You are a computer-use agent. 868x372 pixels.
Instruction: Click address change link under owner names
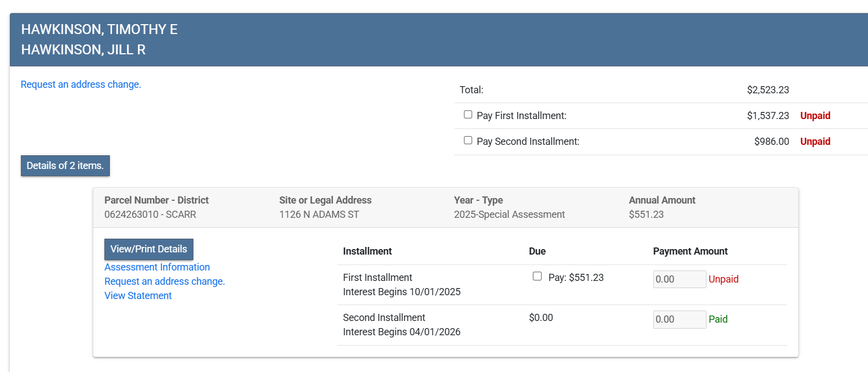click(81, 84)
